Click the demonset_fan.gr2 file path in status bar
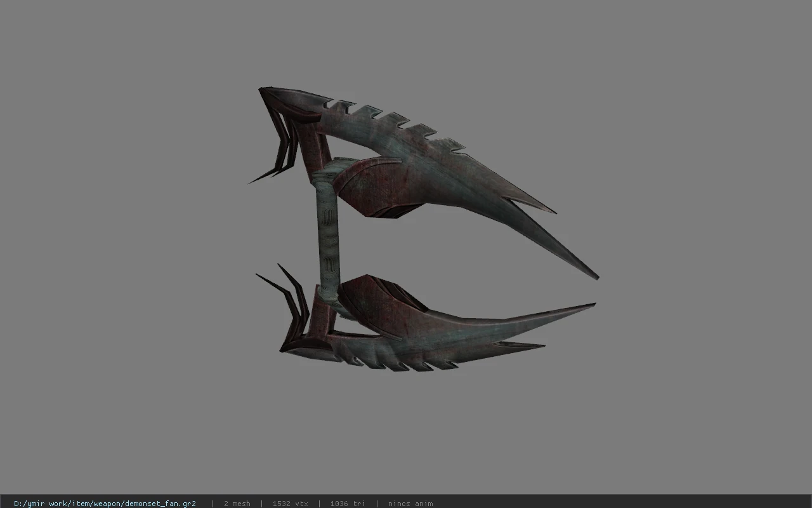 105,504
